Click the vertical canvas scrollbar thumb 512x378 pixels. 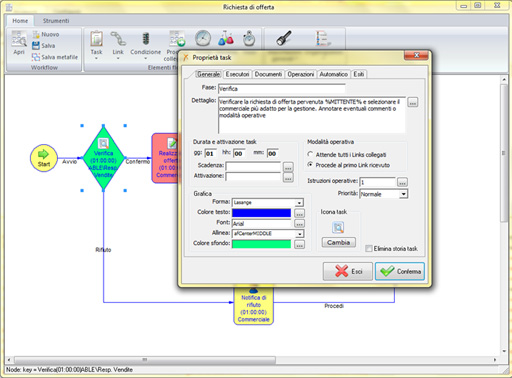(503, 153)
